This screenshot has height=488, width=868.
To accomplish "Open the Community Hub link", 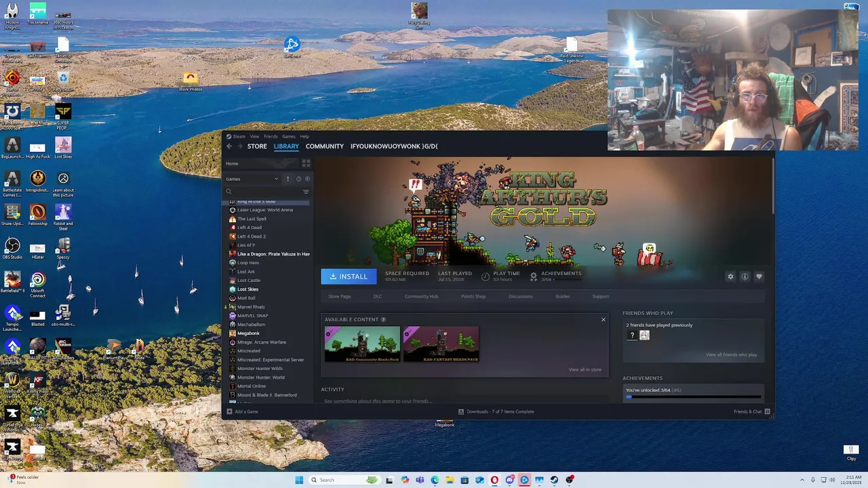I will [421, 296].
